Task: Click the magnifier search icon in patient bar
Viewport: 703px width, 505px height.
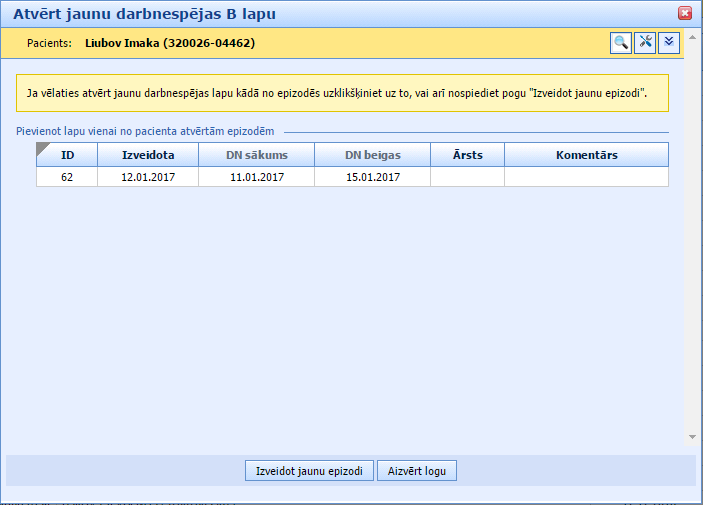Action: [621, 42]
